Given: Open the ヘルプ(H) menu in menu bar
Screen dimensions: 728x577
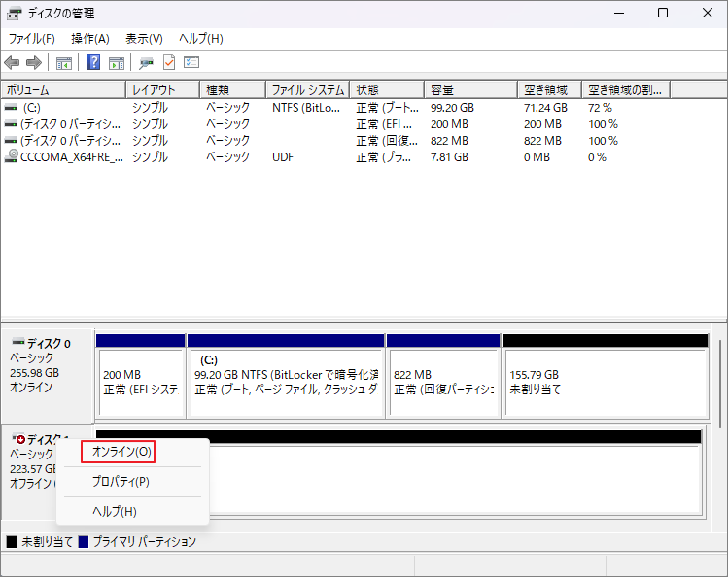Looking at the screenshot, I should click(201, 39).
